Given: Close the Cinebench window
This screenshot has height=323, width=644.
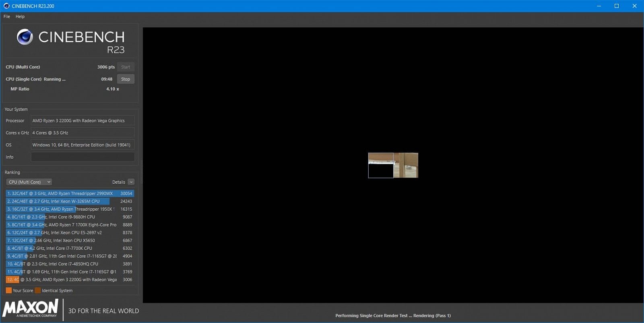Looking at the screenshot, I should pyautogui.click(x=635, y=6).
